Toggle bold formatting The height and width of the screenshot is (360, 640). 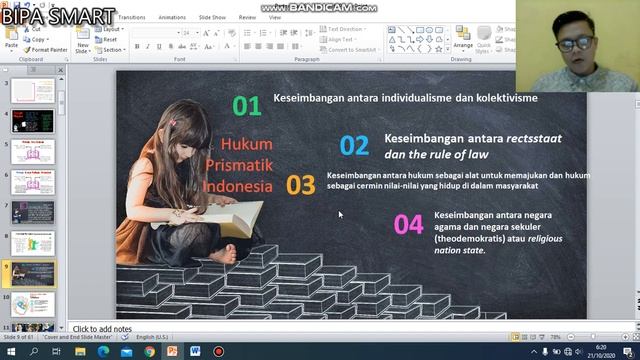point(137,47)
